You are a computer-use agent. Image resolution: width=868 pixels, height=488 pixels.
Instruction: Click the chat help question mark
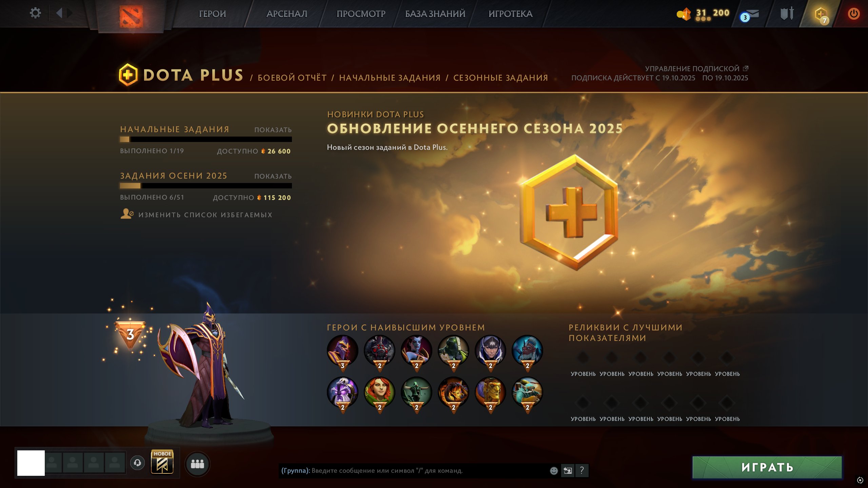[582, 470]
